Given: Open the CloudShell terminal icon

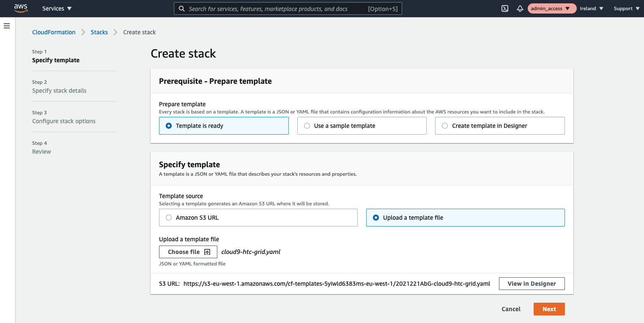Looking at the screenshot, I should [504, 8].
